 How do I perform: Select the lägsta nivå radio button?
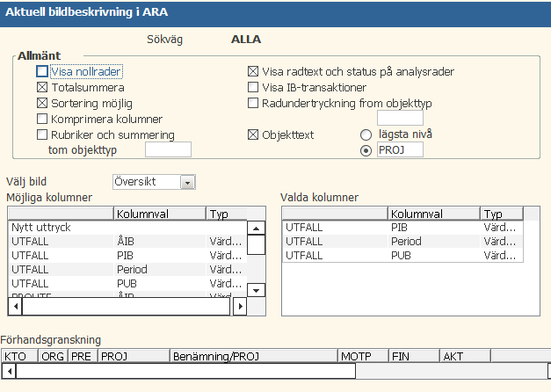(366, 135)
